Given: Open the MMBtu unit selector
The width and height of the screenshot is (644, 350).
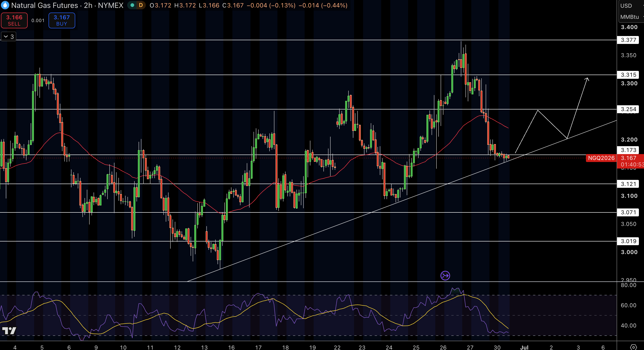Looking at the screenshot, I should (x=630, y=17).
